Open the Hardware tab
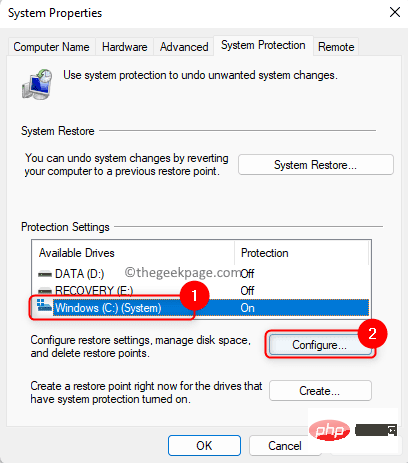 [124, 47]
